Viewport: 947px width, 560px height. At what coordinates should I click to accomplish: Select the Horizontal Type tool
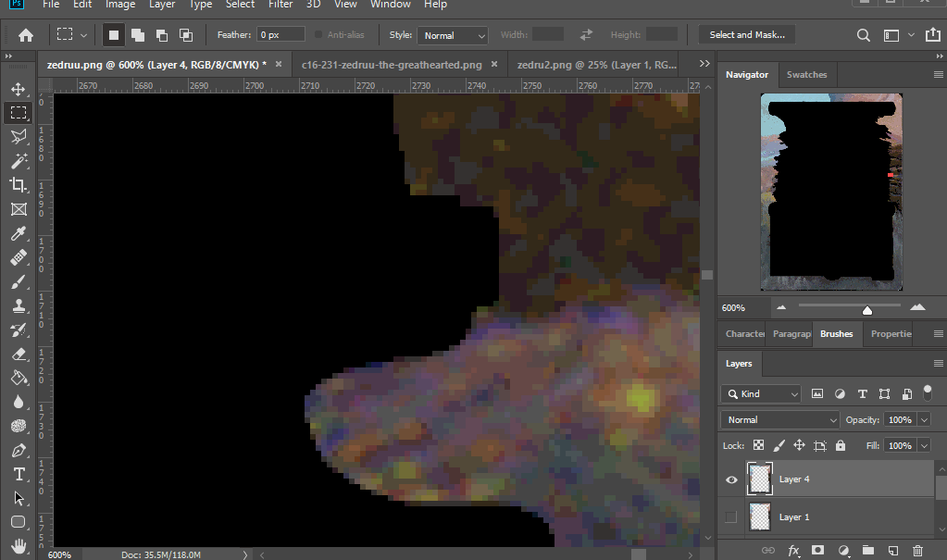[x=19, y=474]
